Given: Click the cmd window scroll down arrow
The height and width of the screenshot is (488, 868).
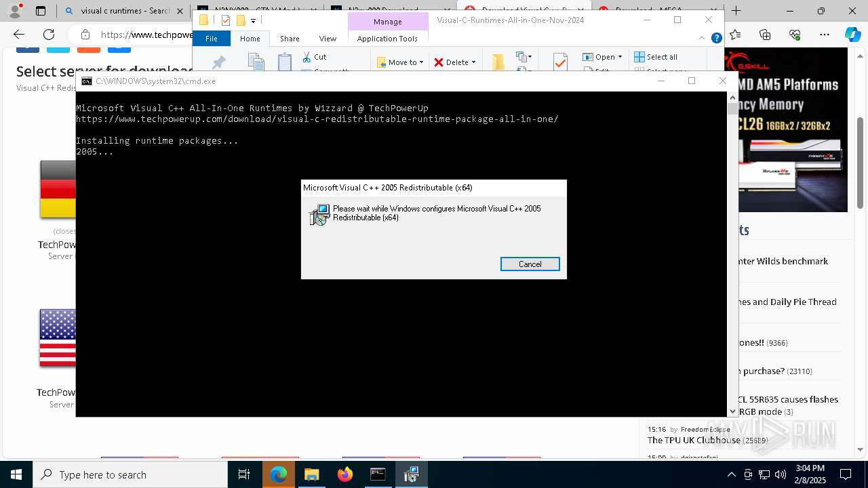Looking at the screenshot, I should [x=732, y=411].
